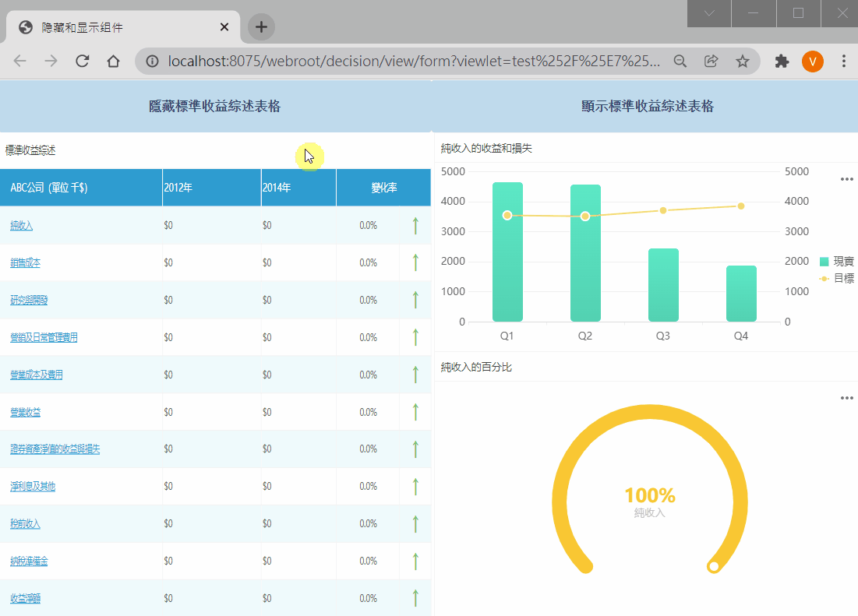The width and height of the screenshot is (858, 616).
Task: Open more options for the gauge chart
Action: (x=846, y=398)
